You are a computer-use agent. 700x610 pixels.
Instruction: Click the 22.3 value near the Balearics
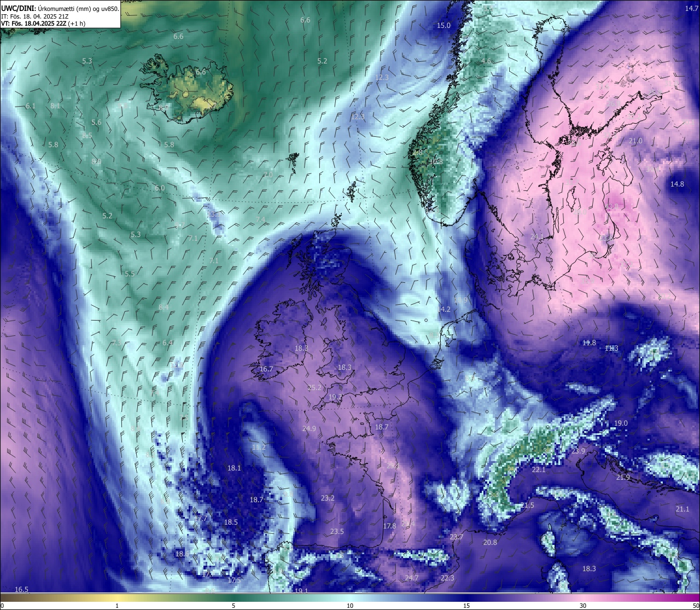point(447,578)
